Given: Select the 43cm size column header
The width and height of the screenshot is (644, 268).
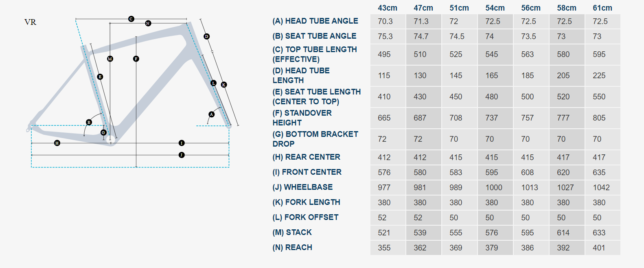Looking at the screenshot, I should [x=387, y=8].
